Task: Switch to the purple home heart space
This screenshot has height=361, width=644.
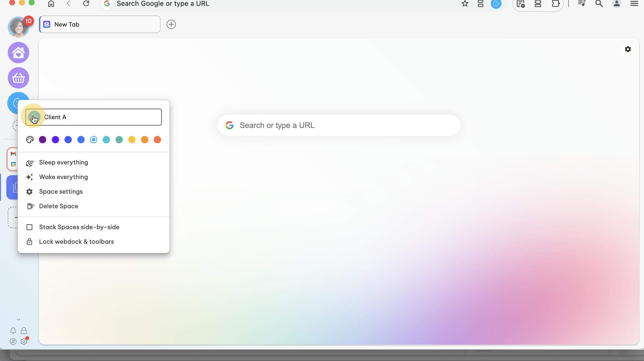Action: 18,53
